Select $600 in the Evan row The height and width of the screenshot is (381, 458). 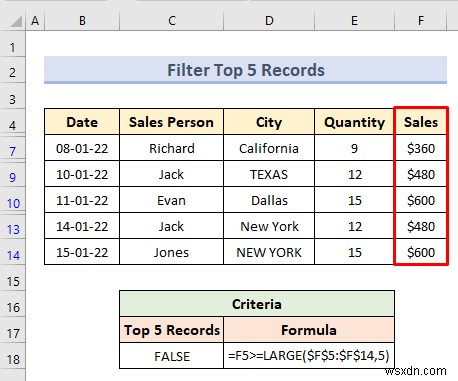pos(421,200)
